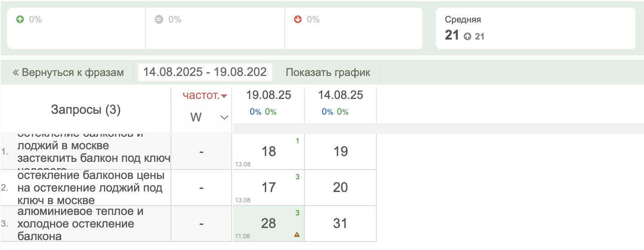The image size is (644, 250).
Task: Click the red sort arrow next to частот.
Action: (224, 96)
